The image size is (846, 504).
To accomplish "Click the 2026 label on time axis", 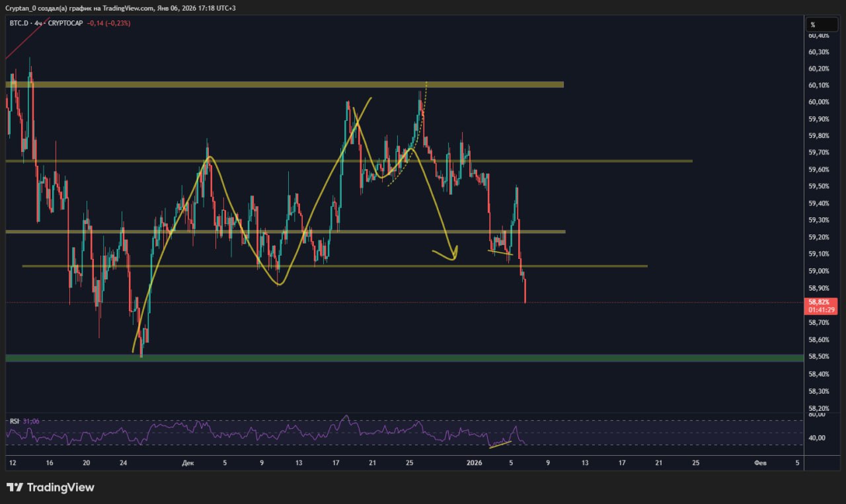I will (474, 463).
